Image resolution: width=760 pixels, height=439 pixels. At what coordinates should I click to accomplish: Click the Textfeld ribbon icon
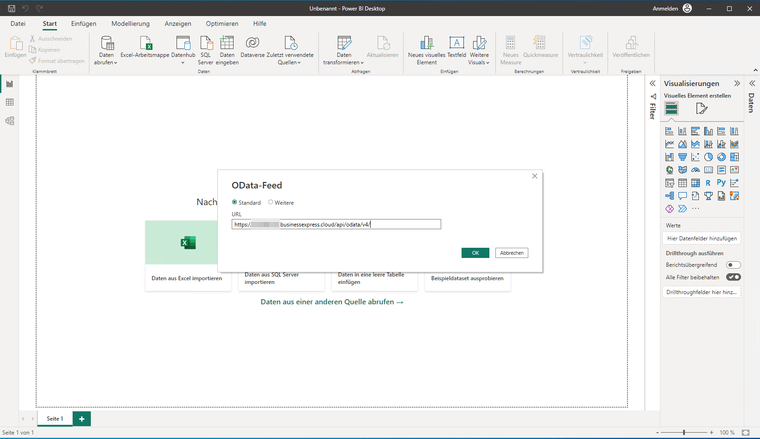(x=456, y=44)
